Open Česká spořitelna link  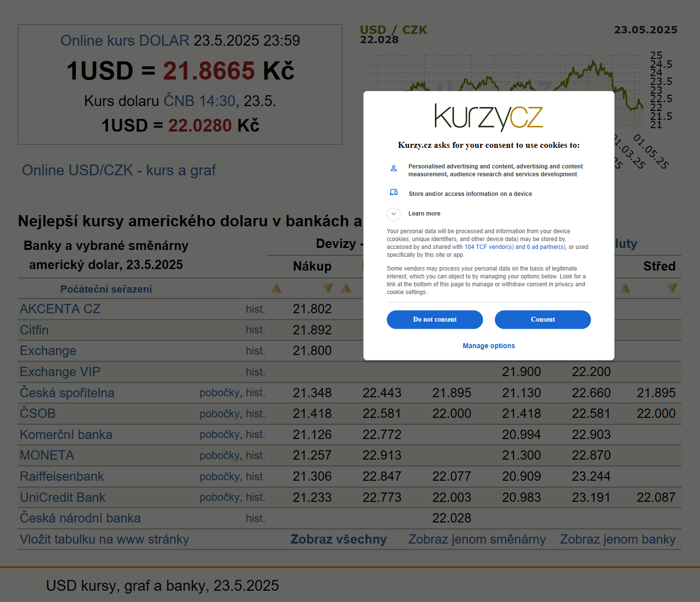point(67,393)
